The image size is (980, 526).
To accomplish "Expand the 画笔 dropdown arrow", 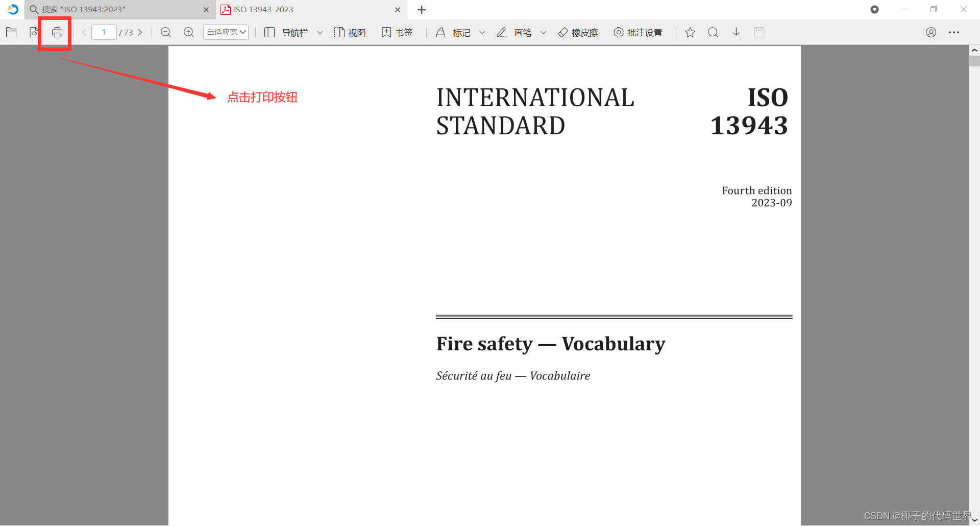I will 543,32.
